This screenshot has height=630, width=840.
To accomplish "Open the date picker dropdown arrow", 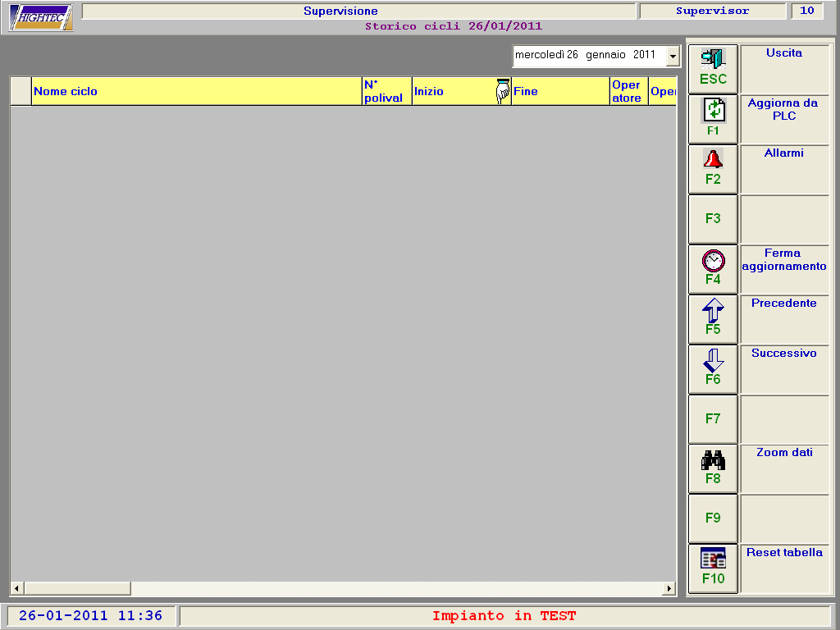I will [673, 57].
